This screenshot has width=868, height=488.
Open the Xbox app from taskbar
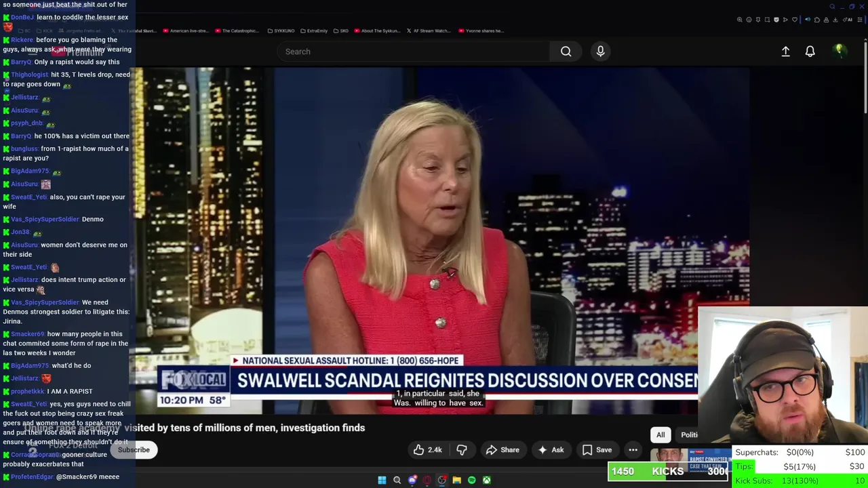tap(486, 481)
